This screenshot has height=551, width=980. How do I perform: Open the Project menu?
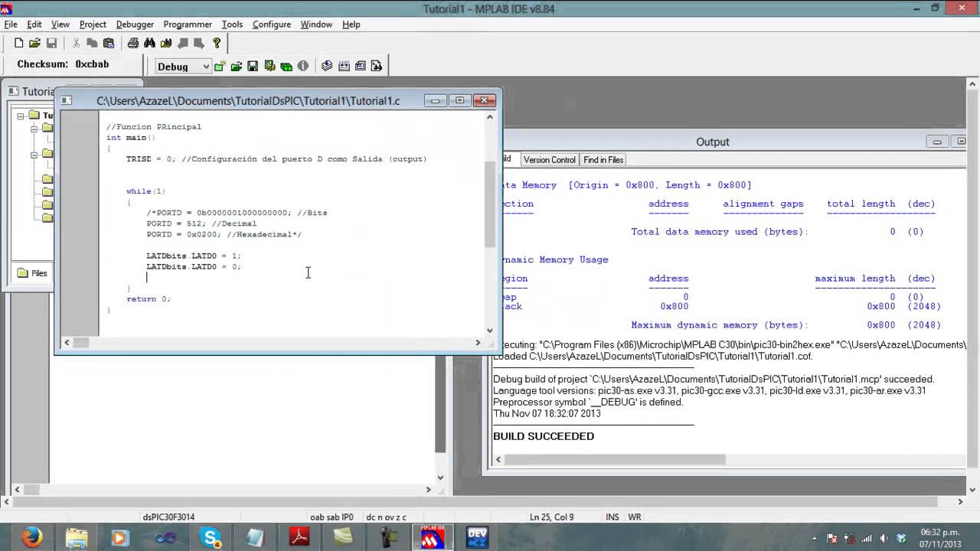click(x=93, y=24)
